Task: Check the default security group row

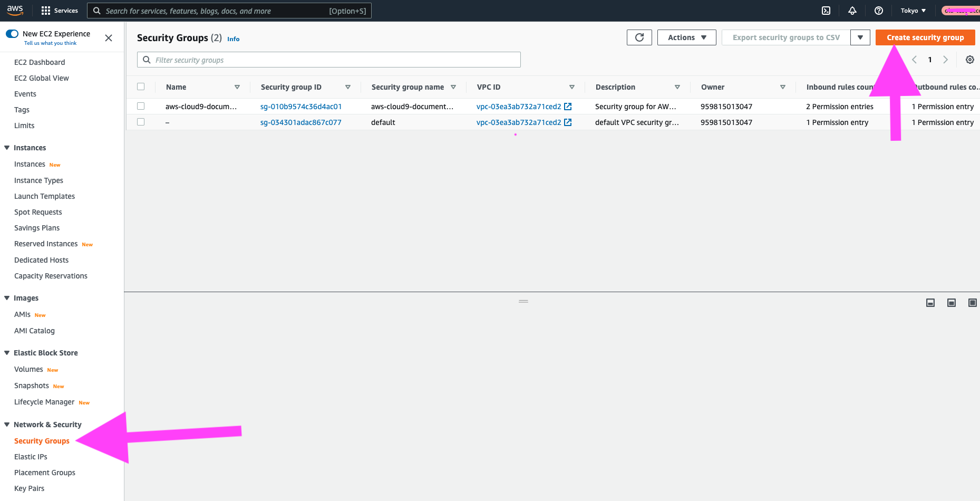Action: (141, 122)
